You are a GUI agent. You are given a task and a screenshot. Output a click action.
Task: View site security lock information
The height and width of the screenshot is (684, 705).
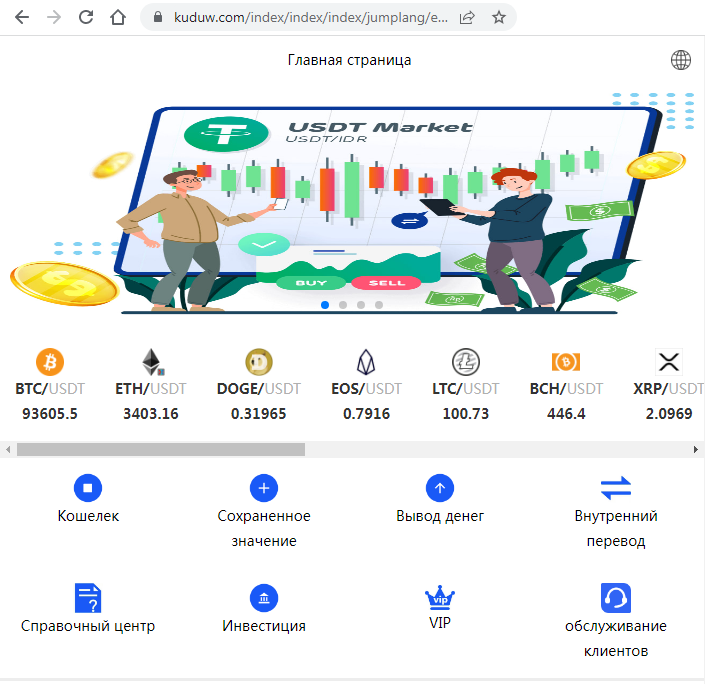pos(157,17)
